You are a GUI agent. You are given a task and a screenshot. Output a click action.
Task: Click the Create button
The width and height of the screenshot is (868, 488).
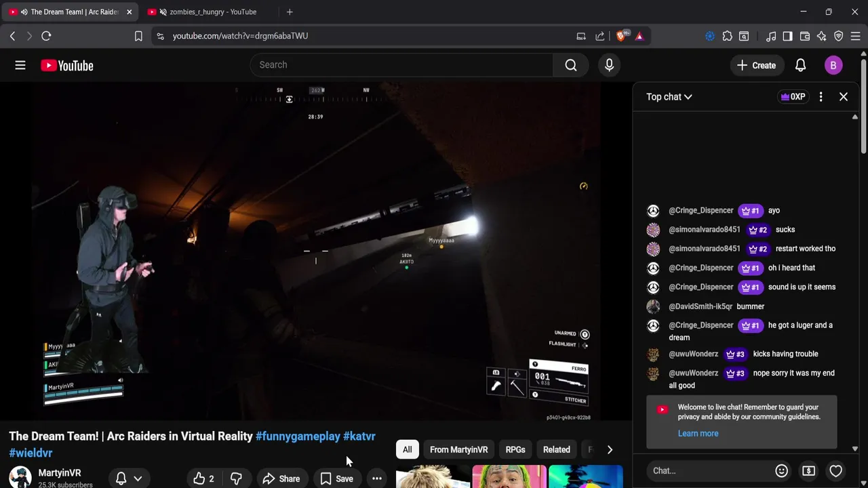(756, 66)
